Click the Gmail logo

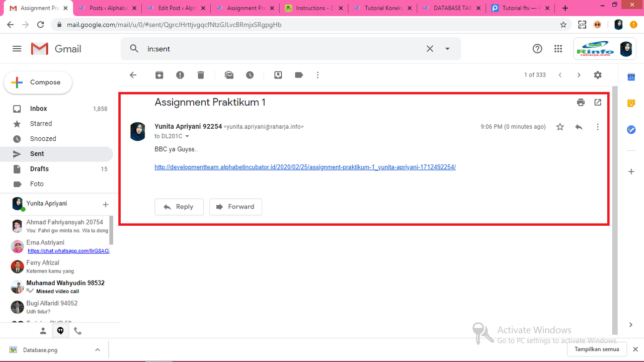(56, 49)
